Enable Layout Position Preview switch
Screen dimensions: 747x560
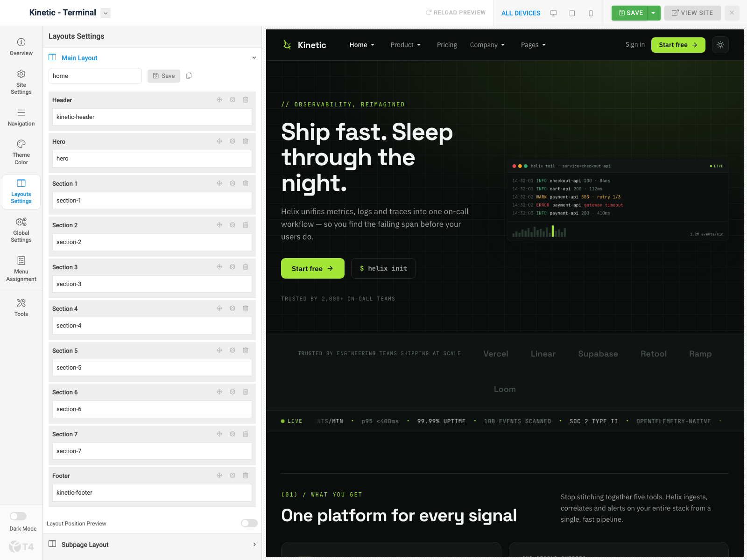[x=249, y=523]
